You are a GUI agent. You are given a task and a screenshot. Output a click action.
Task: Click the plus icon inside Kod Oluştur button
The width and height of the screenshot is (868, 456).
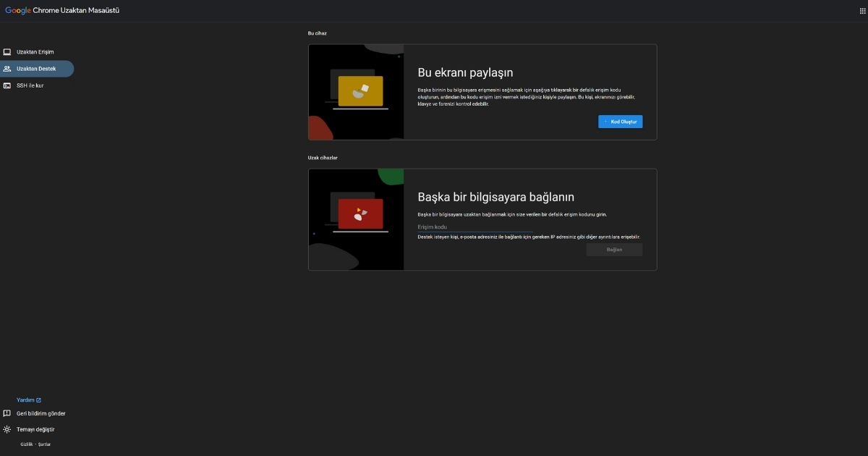click(x=605, y=122)
